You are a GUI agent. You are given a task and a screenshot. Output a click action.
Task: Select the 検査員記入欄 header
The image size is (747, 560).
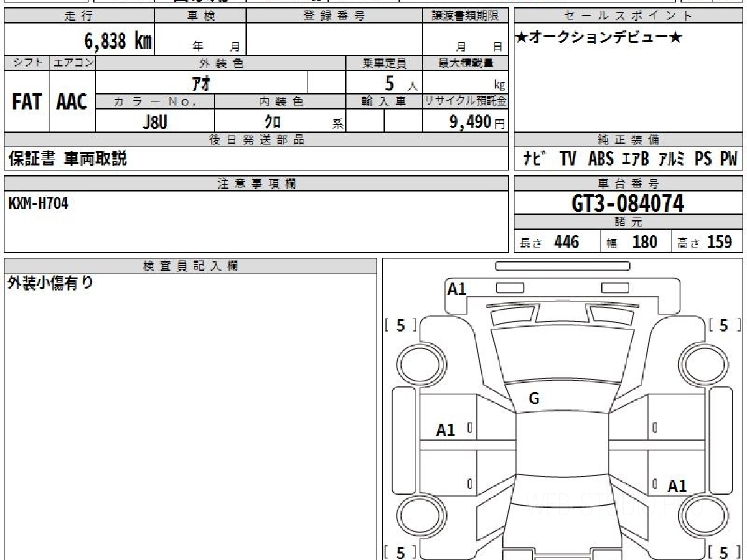coord(190,265)
